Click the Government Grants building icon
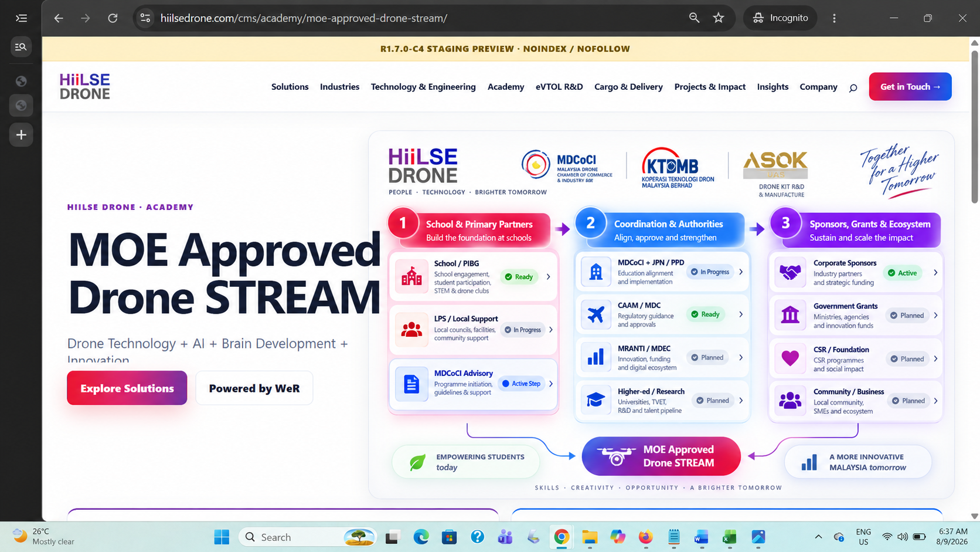 (790, 315)
